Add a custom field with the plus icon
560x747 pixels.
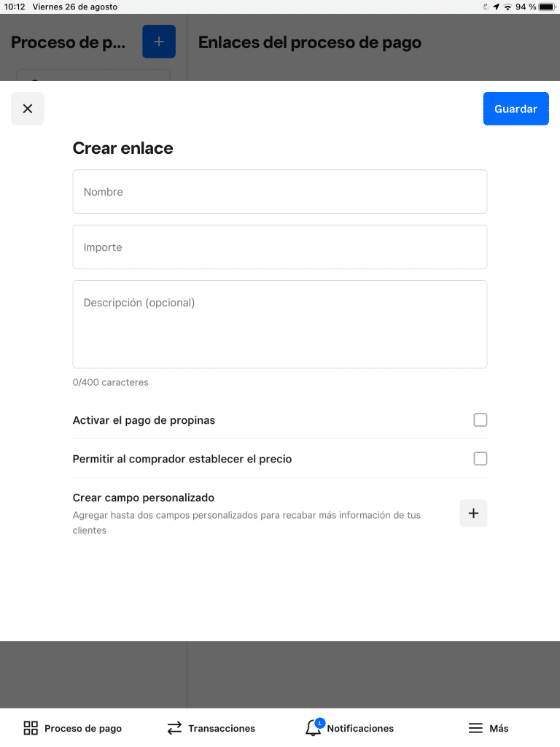[473, 513]
